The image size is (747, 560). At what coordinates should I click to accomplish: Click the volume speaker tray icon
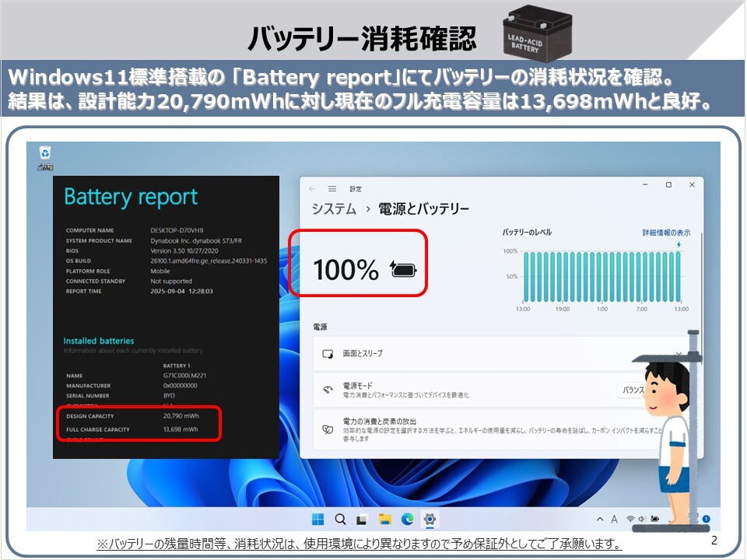[642, 519]
